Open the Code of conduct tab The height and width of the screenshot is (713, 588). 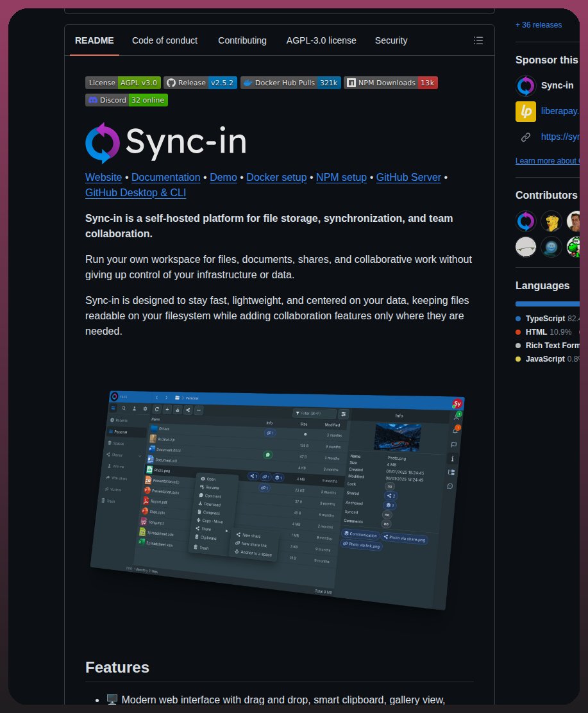(x=165, y=40)
